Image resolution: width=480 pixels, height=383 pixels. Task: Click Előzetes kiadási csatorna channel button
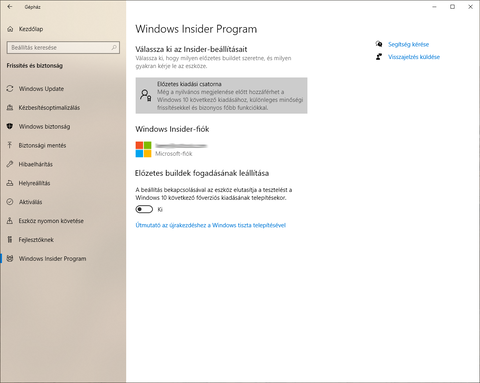point(221,96)
